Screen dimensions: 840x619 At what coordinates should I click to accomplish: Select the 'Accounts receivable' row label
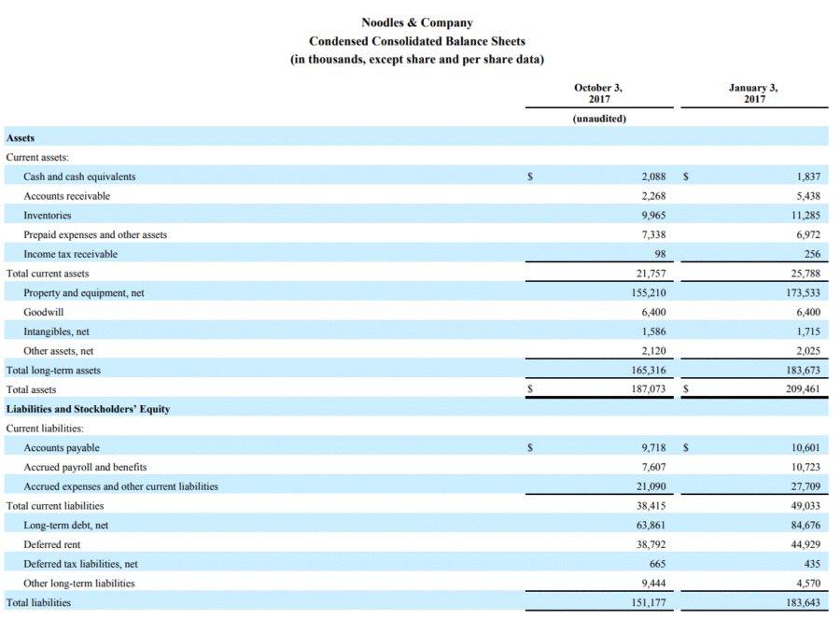pyautogui.click(x=66, y=196)
